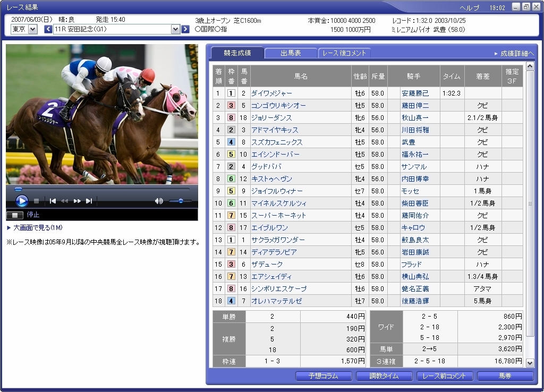Image resolution: width=544 pixels, height=392 pixels.
Task: Mute the video speaker icon
Action: pyautogui.click(x=159, y=201)
